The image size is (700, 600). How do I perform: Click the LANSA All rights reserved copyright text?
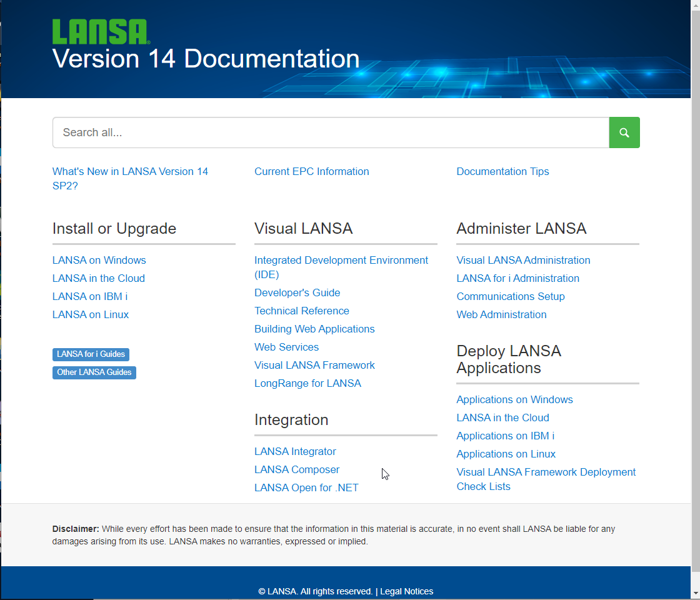point(315,591)
